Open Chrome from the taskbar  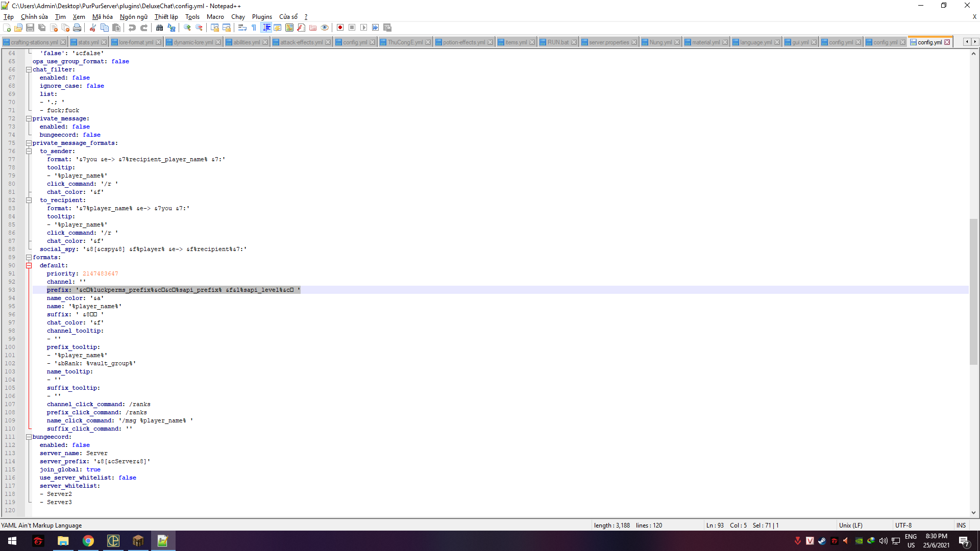click(88, 541)
